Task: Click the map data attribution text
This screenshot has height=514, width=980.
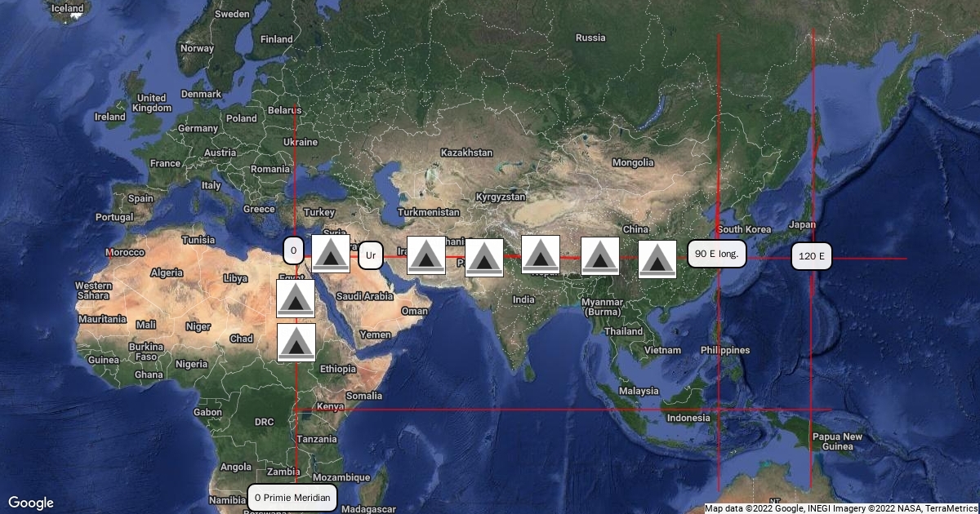Action: 841,508
